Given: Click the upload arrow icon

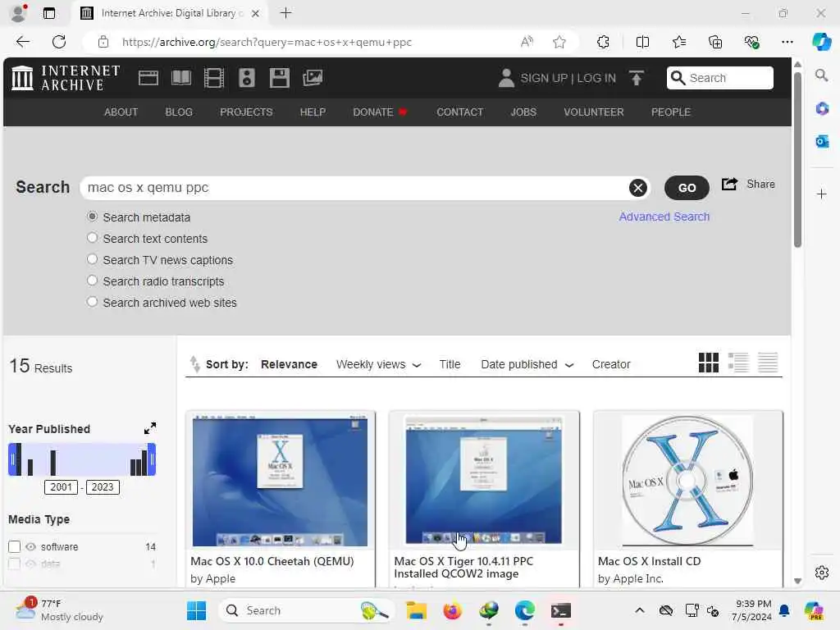Looking at the screenshot, I should pyautogui.click(x=636, y=78).
